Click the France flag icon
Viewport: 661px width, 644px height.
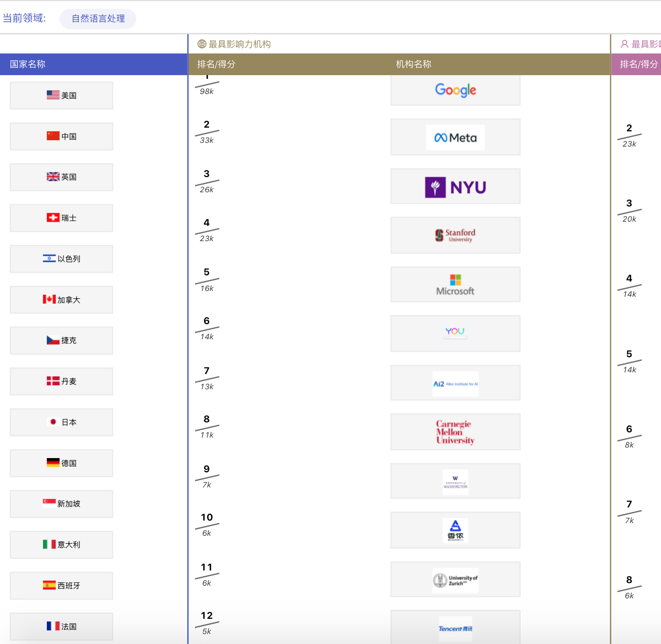[53, 626]
